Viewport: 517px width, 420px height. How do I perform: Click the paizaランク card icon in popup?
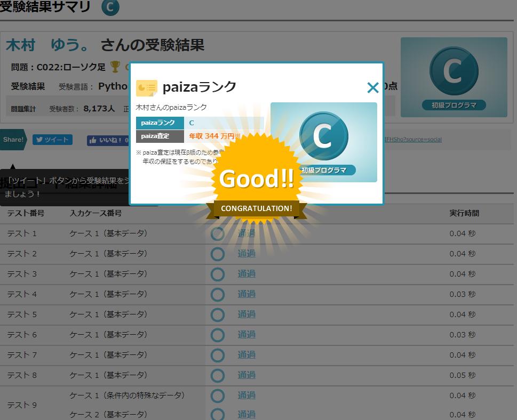click(x=146, y=87)
